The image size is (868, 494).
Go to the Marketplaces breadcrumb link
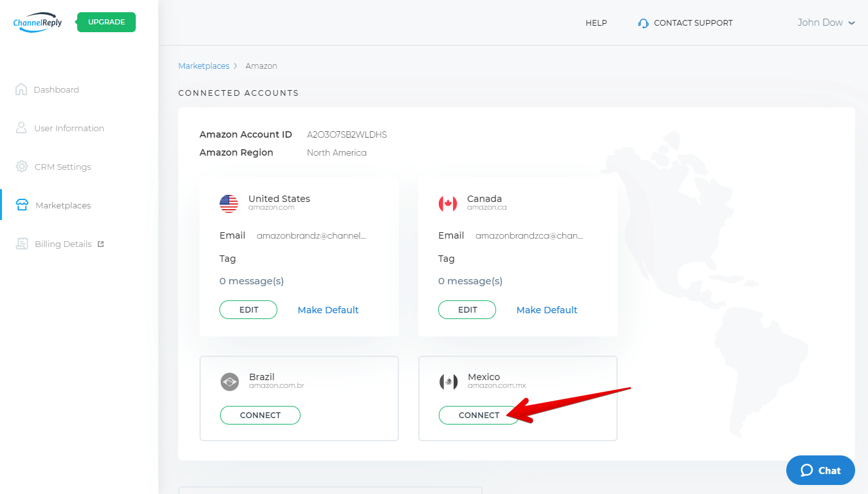pyautogui.click(x=203, y=66)
